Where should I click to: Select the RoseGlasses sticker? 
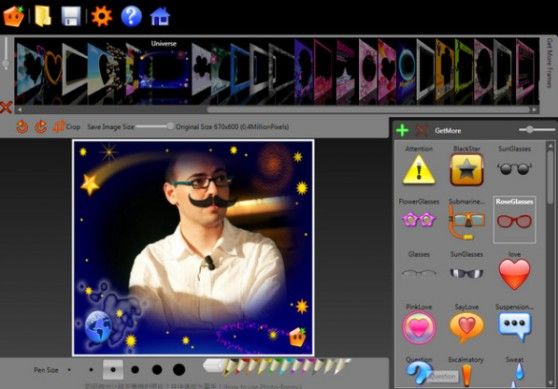[514, 220]
